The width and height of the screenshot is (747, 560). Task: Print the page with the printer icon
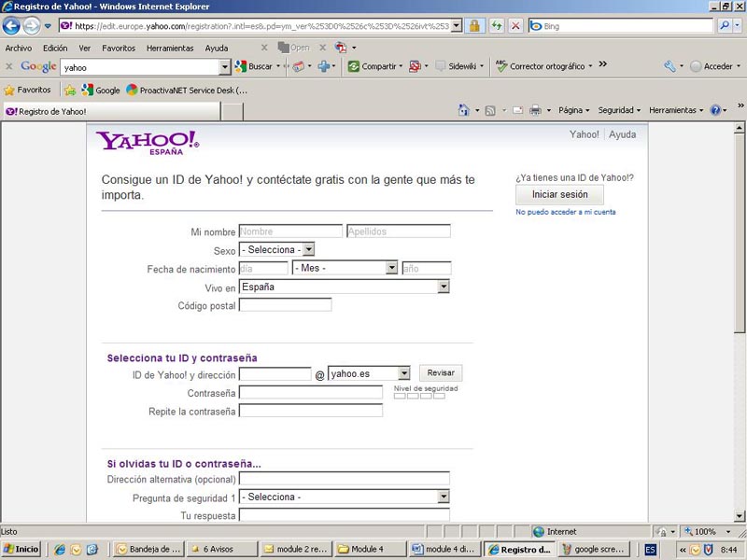coord(535,110)
